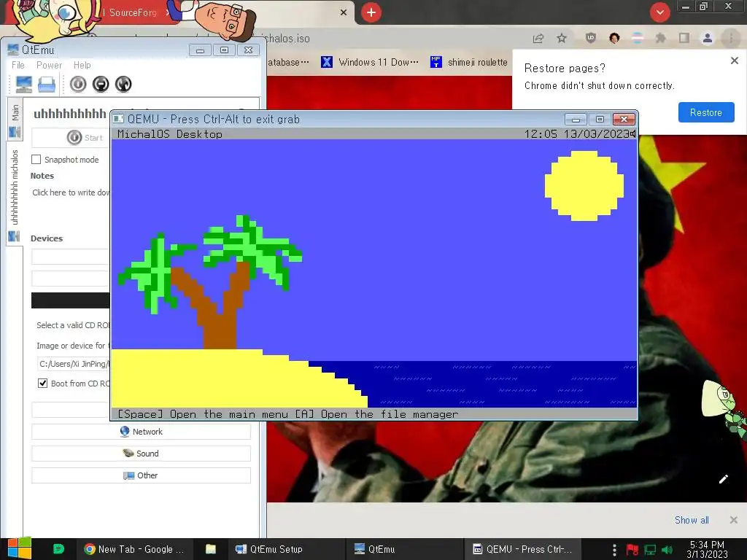Expand the system tray overflow dots

614,550
